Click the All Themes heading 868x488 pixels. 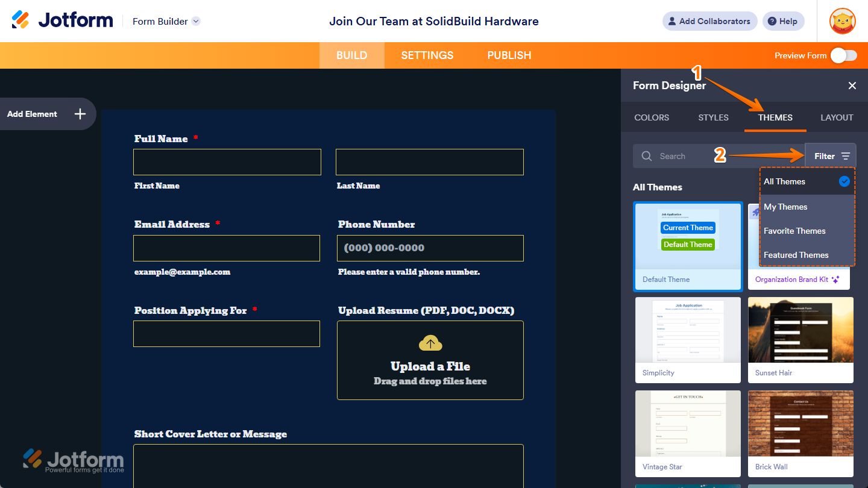click(x=658, y=187)
